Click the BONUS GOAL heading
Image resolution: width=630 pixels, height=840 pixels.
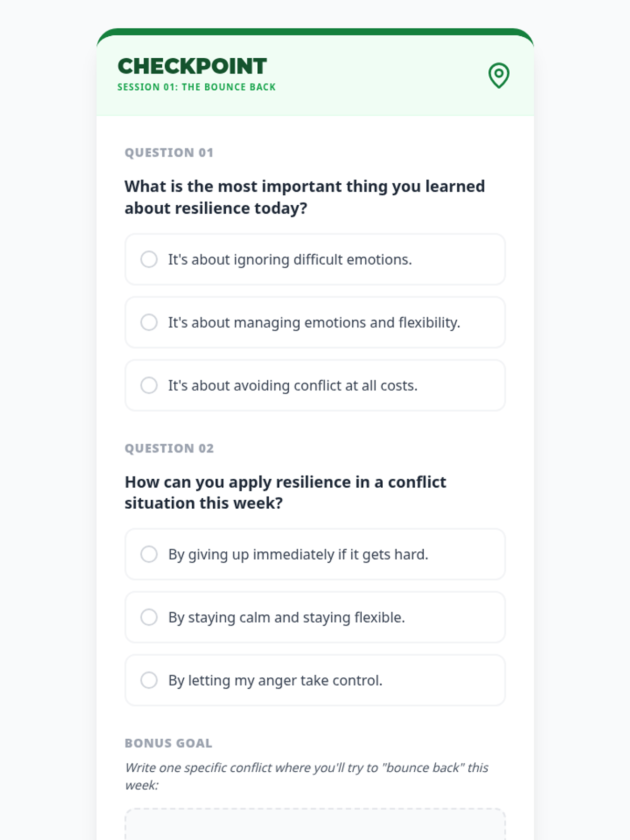pyautogui.click(x=169, y=743)
